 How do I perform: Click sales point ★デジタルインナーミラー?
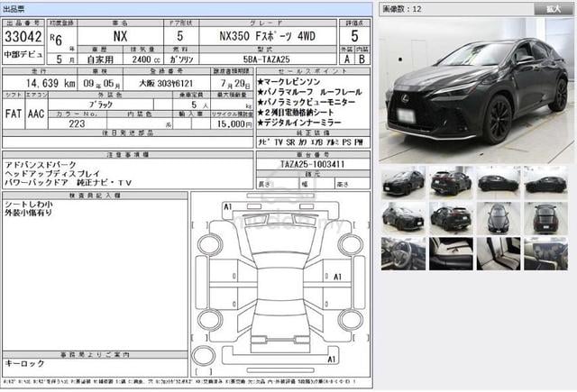tap(299, 123)
